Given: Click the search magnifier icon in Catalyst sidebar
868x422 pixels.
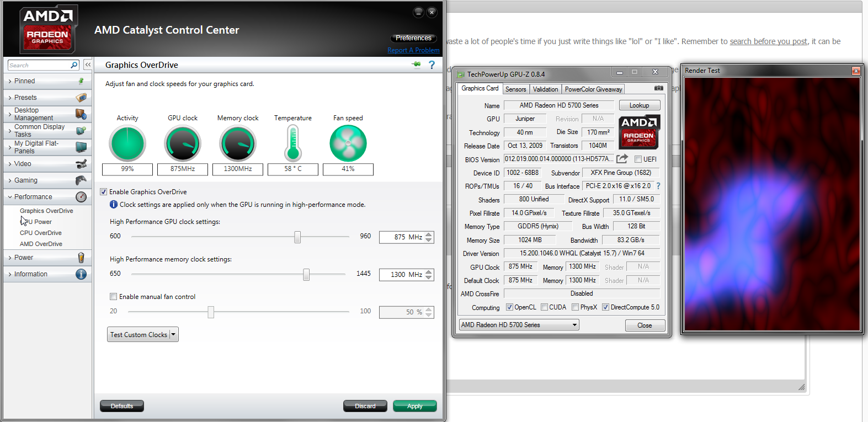Looking at the screenshot, I should 74,65.
